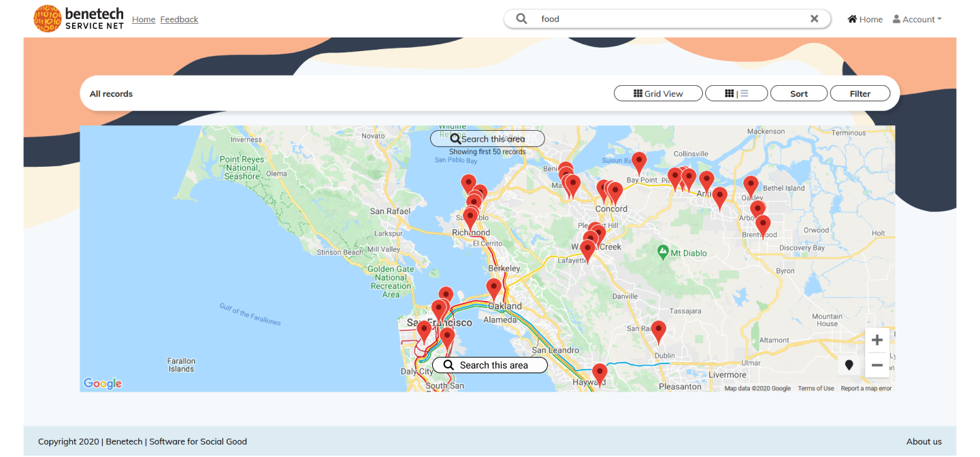Viewport: 980px width, 457px height.
Task: Click "Search this area" at the map bottom
Action: click(x=490, y=365)
